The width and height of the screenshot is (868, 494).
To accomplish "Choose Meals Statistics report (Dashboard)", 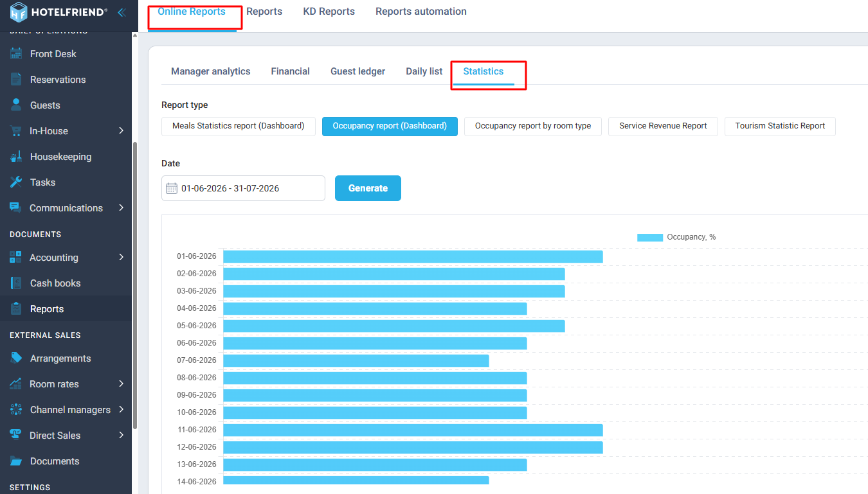I will pos(239,126).
